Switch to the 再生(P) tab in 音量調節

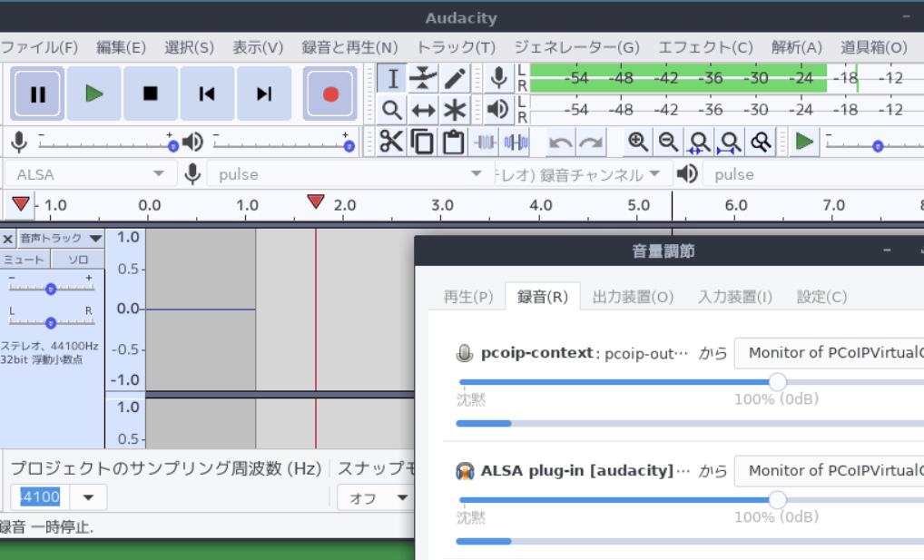467,296
